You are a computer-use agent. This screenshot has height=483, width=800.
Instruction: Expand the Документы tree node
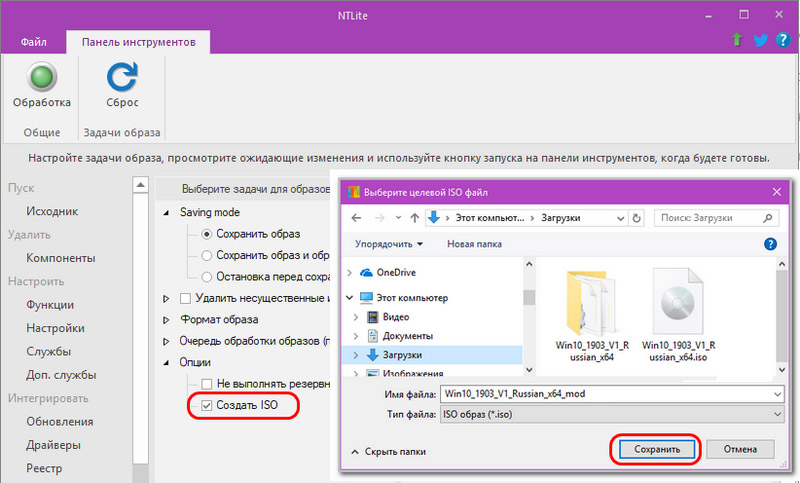click(356, 336)
